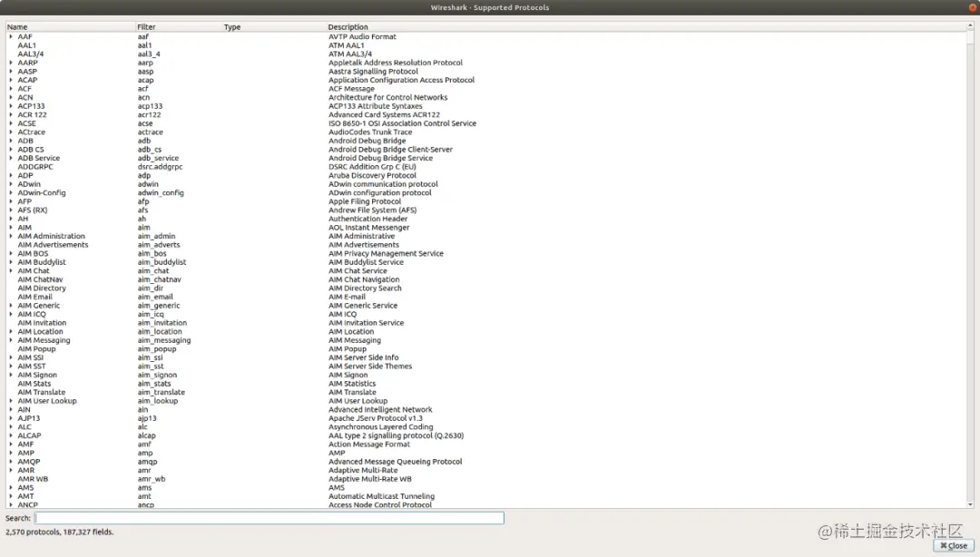Click 'AVTP Audio Format' description
The height and width of the screenshot is (557, 980).
(362, 37)
